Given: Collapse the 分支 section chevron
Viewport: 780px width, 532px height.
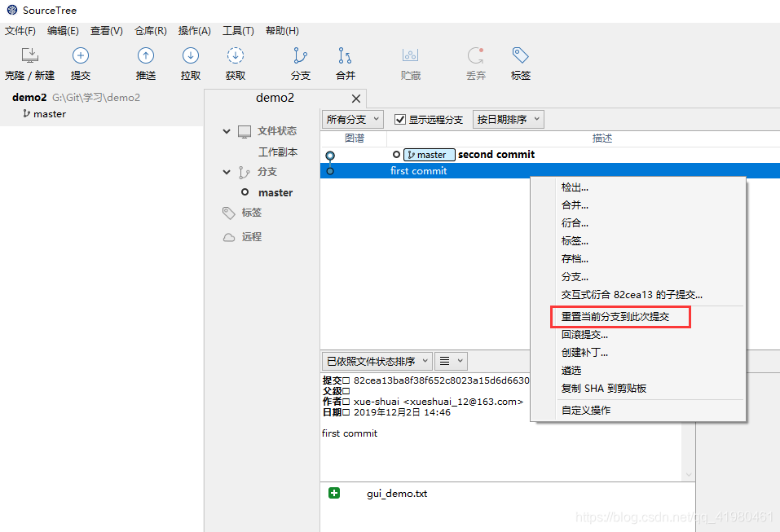Looking at the screenshot, I should pos(227,172).
